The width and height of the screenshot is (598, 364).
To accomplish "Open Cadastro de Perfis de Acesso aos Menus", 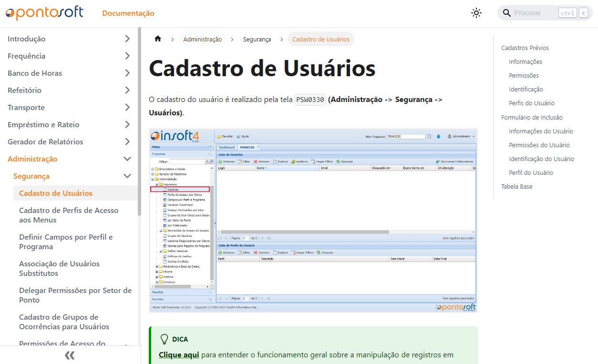I will pos(75,215).
